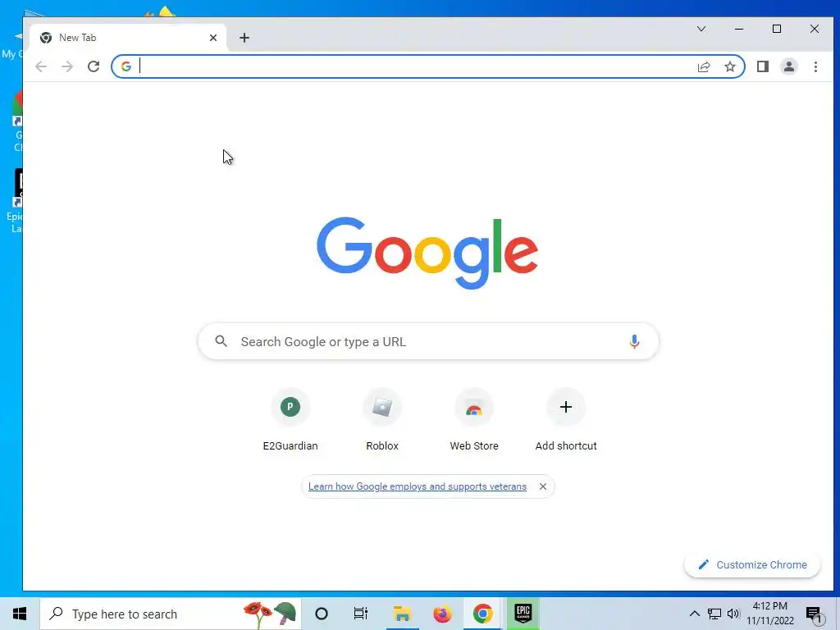Screen dimensions: 840x630
Task: Open the profile avatar menu
Action: point(788,66)
